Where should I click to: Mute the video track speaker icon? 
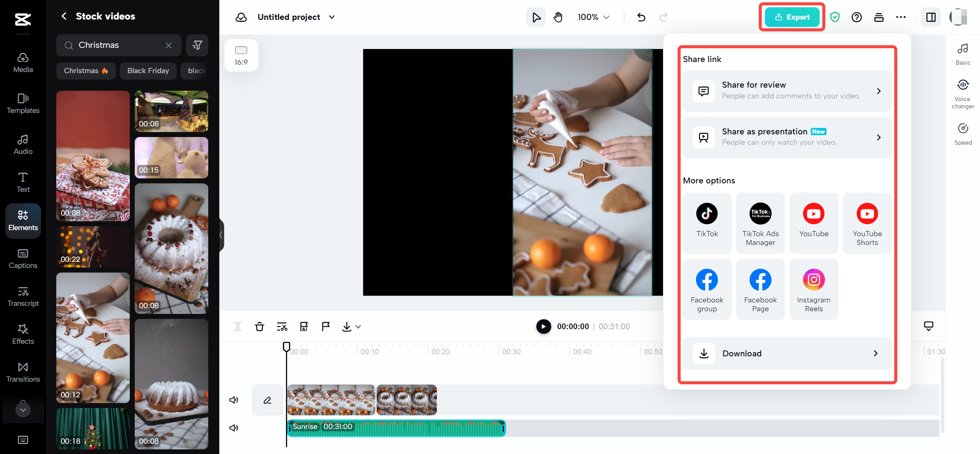coord(234,400)
